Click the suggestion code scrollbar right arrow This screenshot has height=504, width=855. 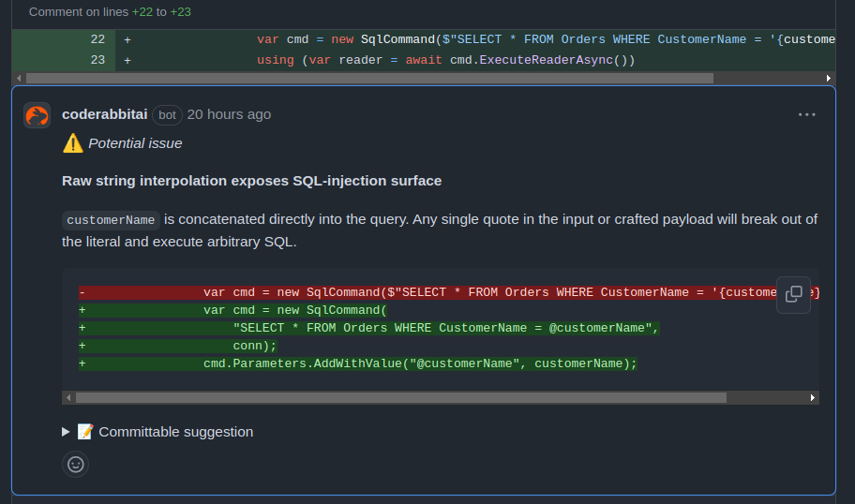pyautogui.click(x=813, y=398)
